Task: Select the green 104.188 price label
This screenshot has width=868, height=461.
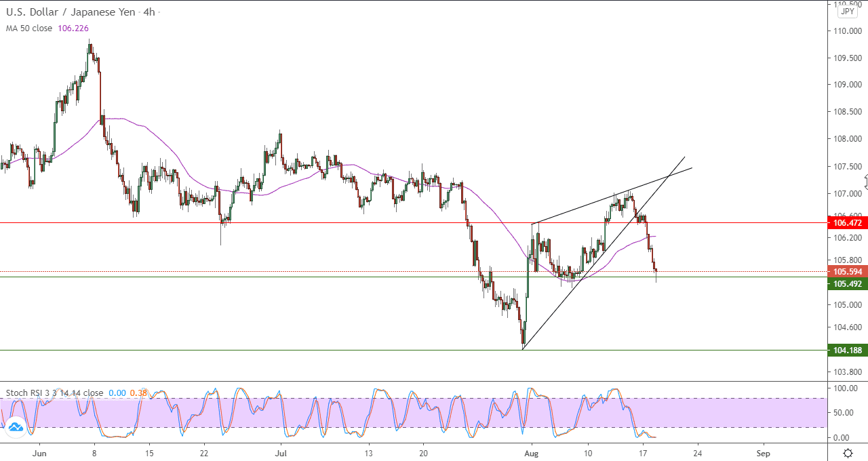Action: click(848, 350)
